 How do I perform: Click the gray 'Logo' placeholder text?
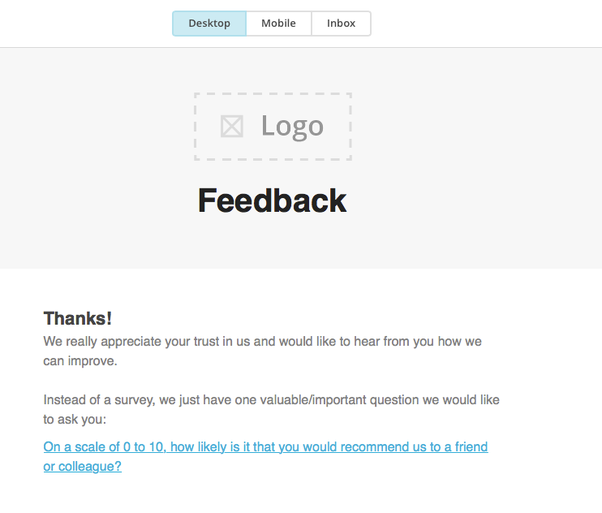(292, 126)
